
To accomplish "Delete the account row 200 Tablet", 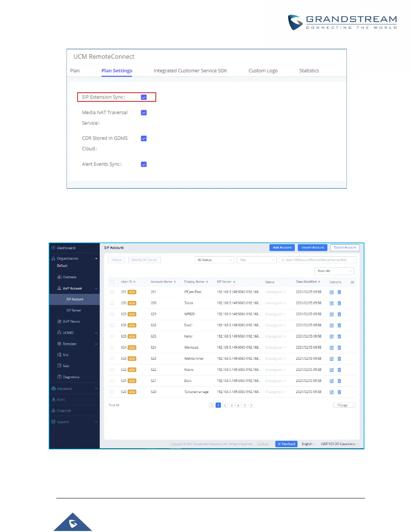I will pyautogui.click(x=339, y=303).
